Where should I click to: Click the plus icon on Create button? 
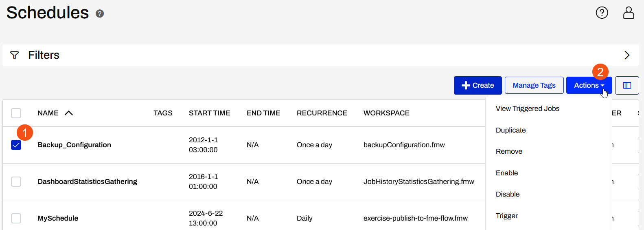[466, 85]
